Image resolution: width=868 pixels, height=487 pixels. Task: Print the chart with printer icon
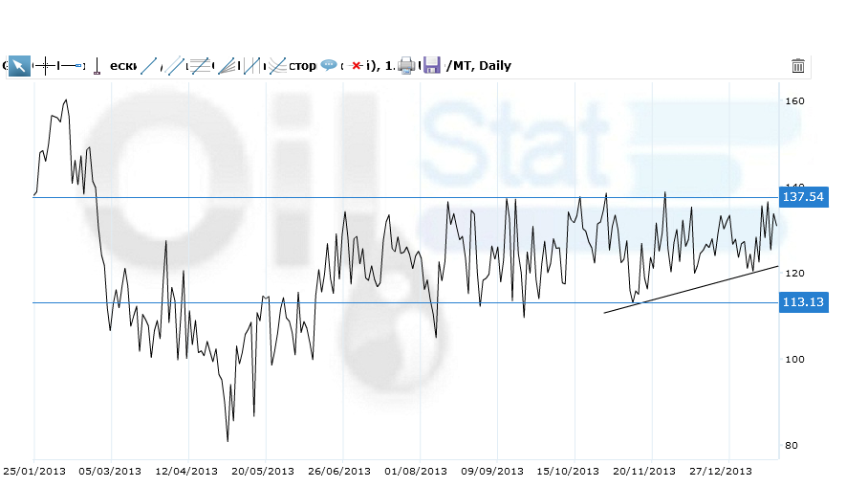pos(406,66)
